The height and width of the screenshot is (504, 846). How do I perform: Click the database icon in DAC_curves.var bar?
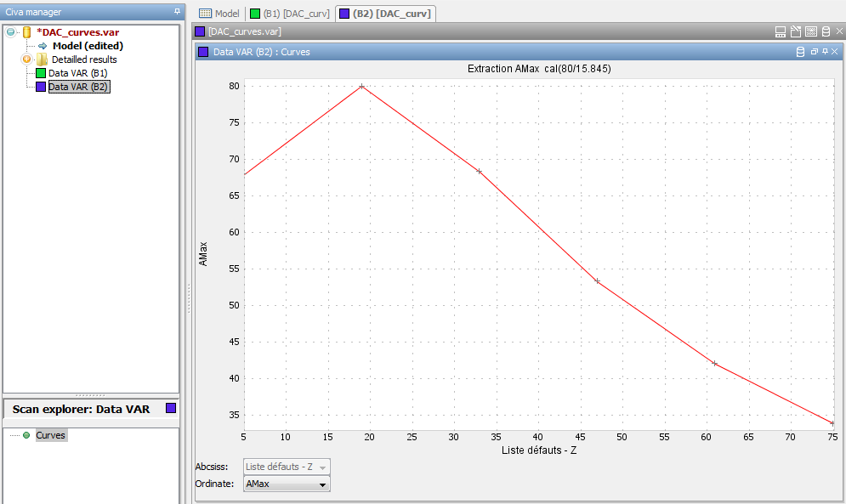point(826,32)
